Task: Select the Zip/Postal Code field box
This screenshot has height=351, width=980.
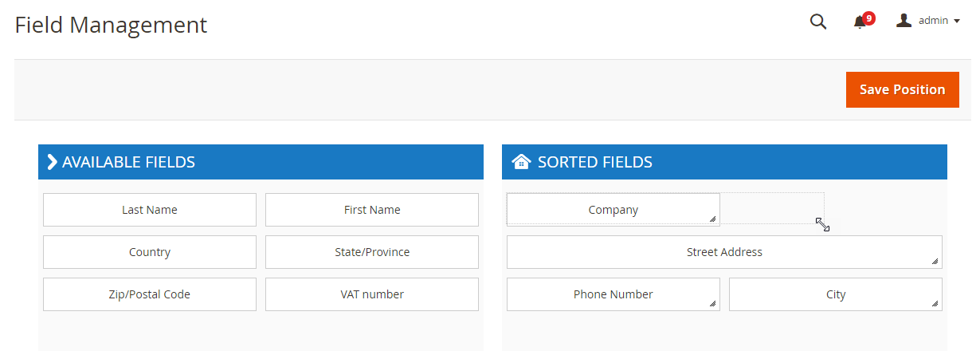Action: [150, 294]
